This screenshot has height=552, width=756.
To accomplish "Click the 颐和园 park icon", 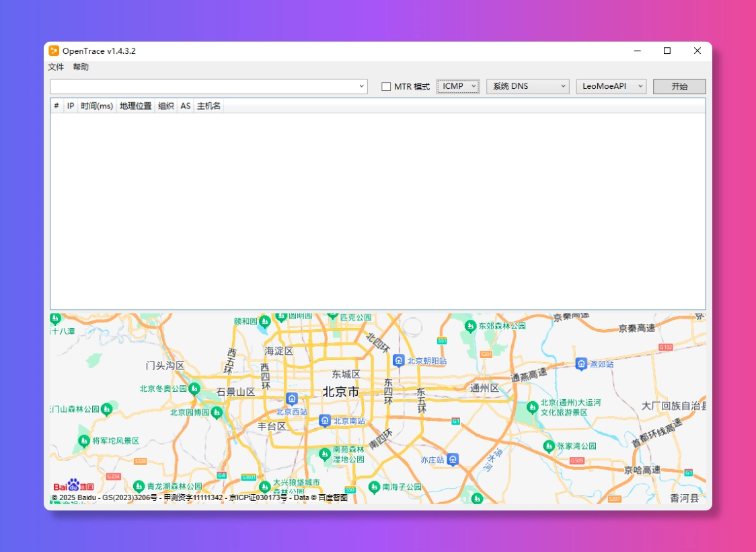I will point(264,321).
